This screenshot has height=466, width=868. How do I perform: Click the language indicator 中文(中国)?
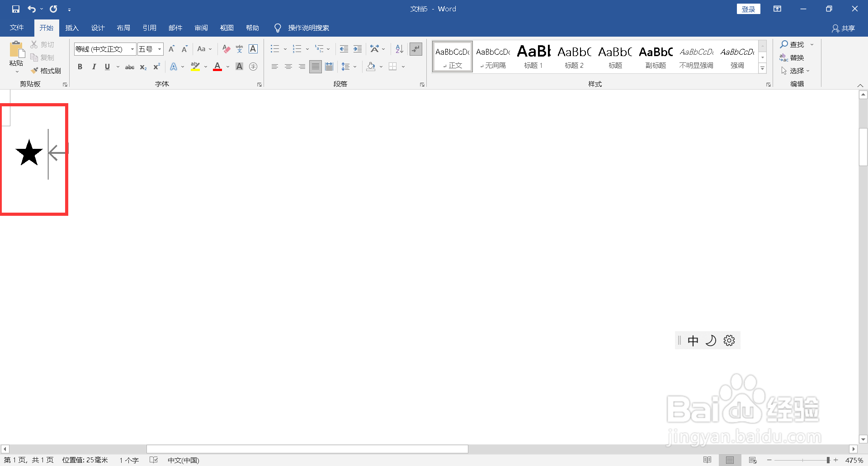183,460
